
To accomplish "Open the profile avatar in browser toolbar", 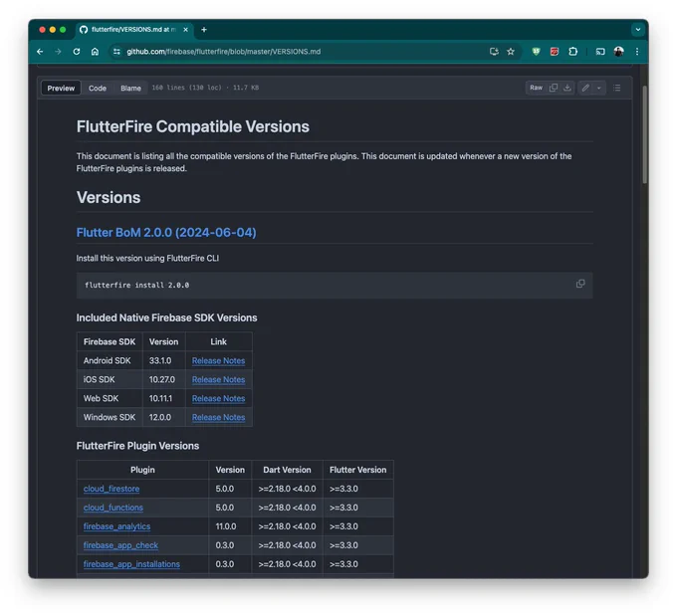I will (618, 52).
